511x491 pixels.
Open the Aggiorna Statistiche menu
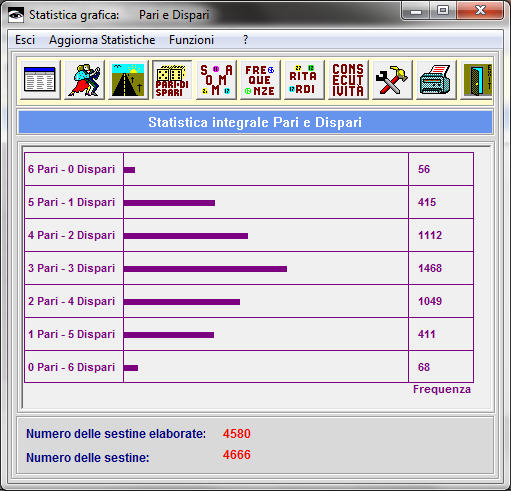click(102, 40)
